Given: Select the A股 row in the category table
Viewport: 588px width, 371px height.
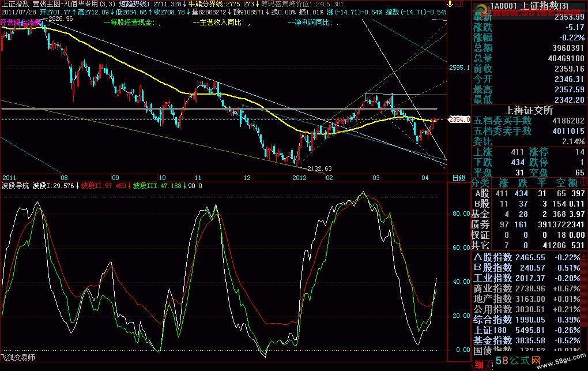Looking at the screenshot, I should pos(529,193).
